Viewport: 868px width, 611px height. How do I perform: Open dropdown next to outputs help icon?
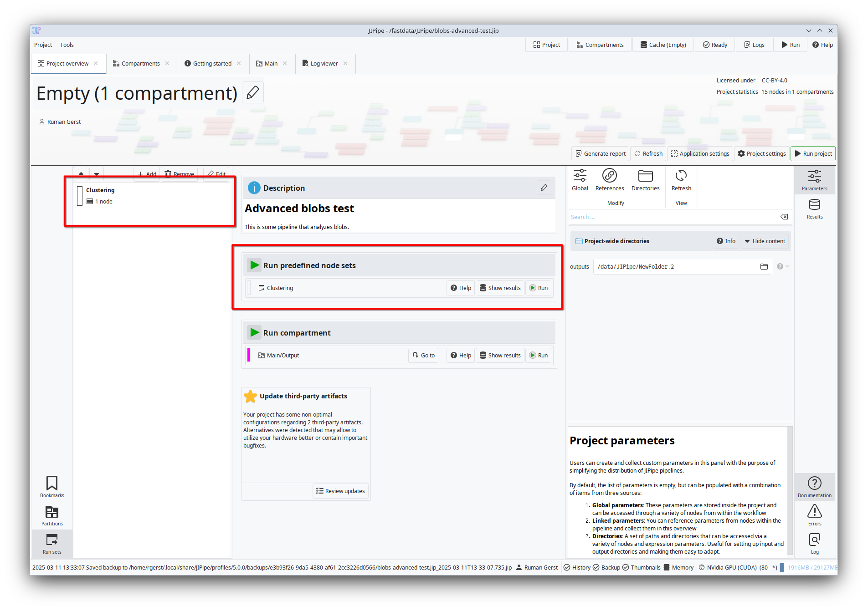[787, 267]
